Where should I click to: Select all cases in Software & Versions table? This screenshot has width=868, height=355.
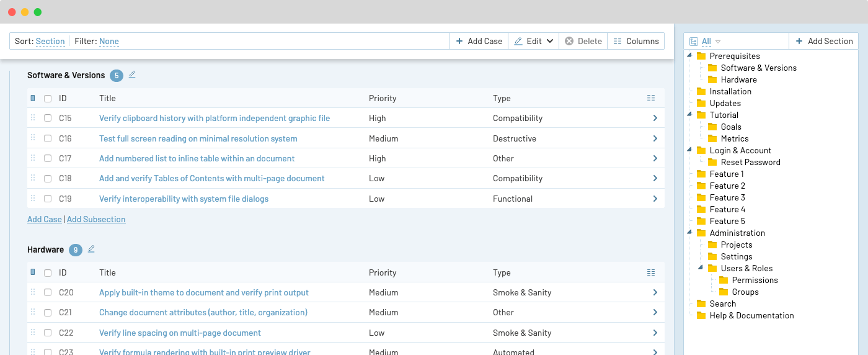[x=48, y=98]
